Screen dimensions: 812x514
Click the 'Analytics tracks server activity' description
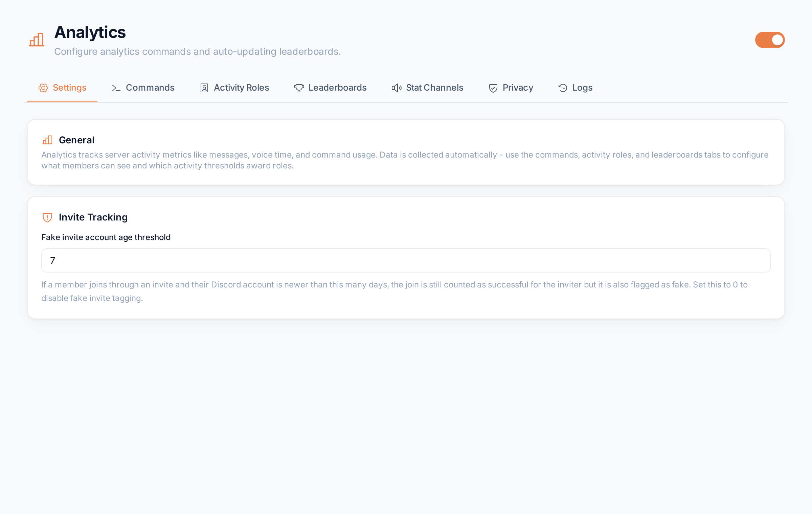coord(405,160)
